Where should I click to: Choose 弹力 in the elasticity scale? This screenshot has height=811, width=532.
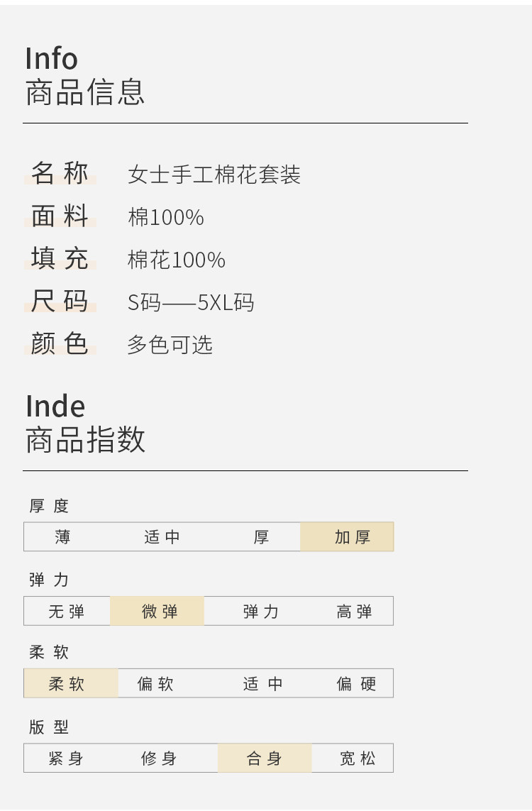pyautogui.click(x=261, y=612)
